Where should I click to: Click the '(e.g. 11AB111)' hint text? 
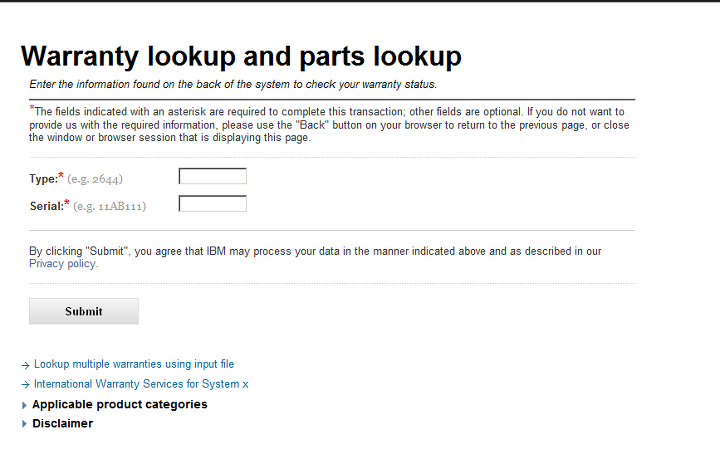[109, 207]
